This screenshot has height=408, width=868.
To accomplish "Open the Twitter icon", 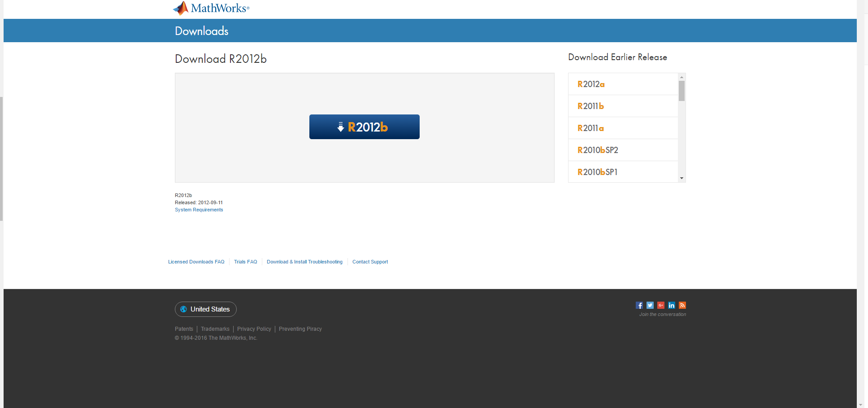I will click(650, 305).
